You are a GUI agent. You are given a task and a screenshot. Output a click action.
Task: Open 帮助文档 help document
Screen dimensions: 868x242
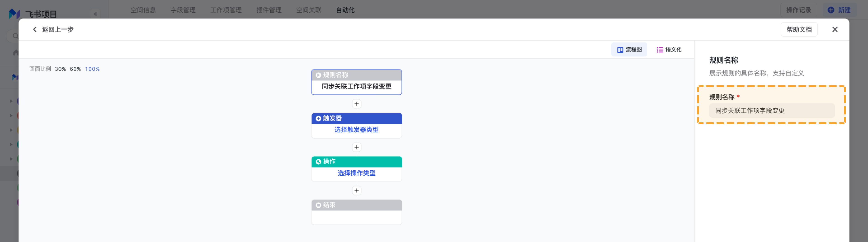point(799,30)
